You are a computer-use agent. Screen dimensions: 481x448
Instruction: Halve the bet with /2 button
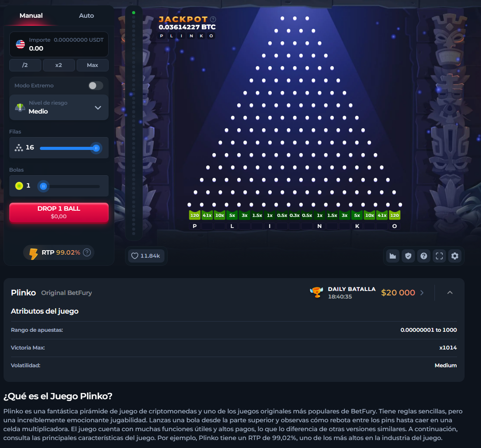25,65
